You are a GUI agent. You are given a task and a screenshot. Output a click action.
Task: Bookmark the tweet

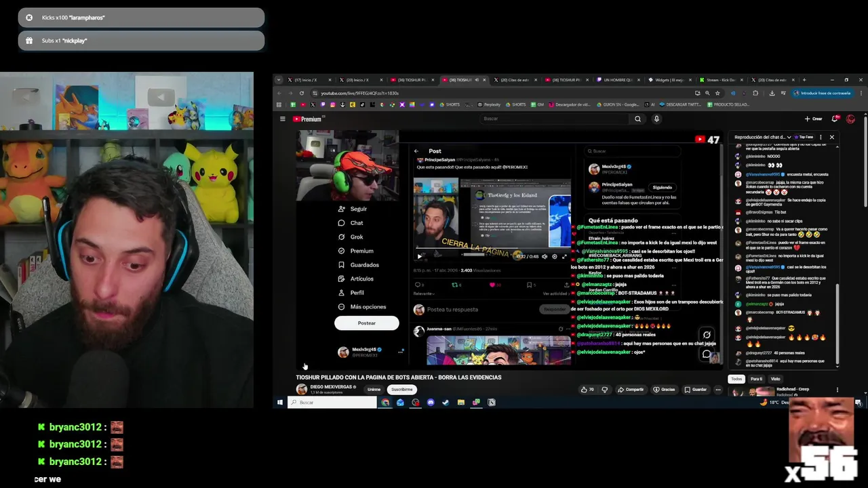click(x=530, y=285)
